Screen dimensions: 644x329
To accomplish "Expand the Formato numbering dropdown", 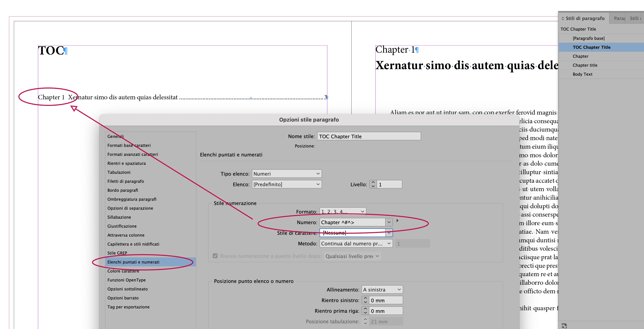I will tap(343, 212).
